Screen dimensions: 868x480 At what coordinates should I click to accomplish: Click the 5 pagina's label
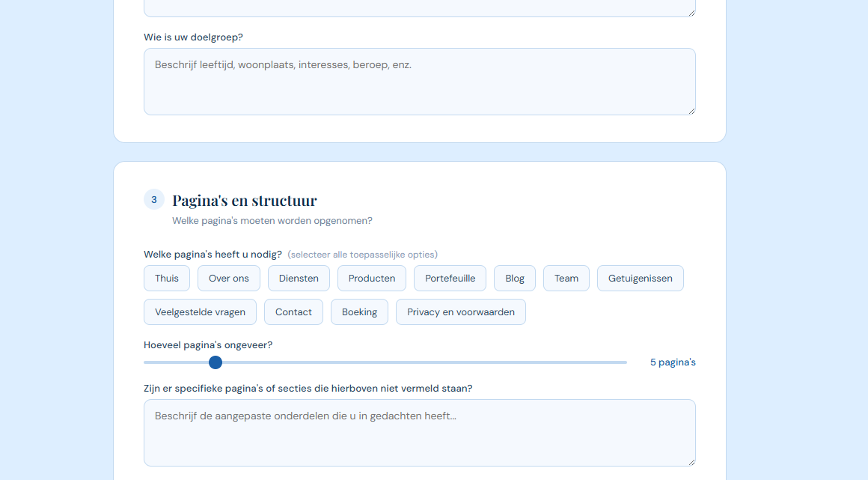[x=673, y=362]
